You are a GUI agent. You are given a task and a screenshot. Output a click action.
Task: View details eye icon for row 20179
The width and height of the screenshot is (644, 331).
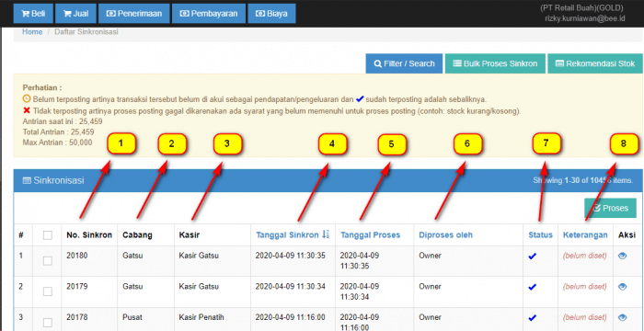coord(623,287)
